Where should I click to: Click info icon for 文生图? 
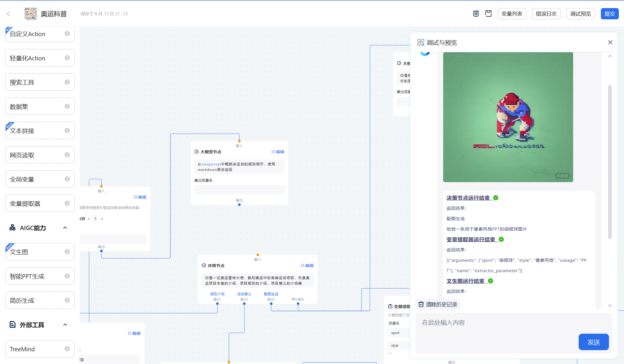coord(67,252)
